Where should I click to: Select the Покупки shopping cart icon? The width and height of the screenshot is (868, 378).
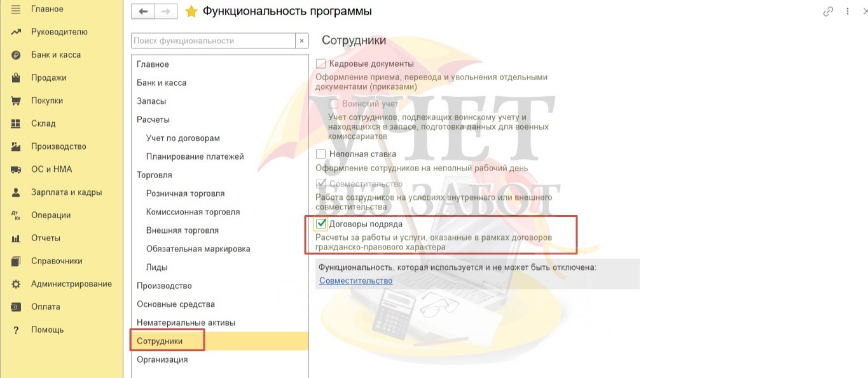tap(17, 101)
